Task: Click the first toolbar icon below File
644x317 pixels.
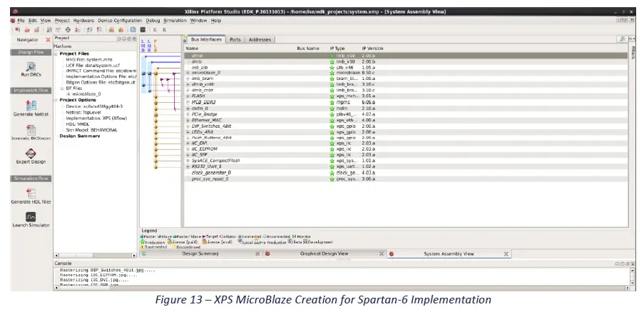Action: pos(18,29)
